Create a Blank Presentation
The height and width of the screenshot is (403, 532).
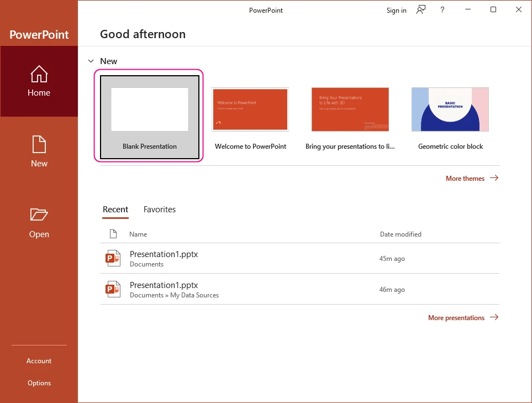click(149, 110)
